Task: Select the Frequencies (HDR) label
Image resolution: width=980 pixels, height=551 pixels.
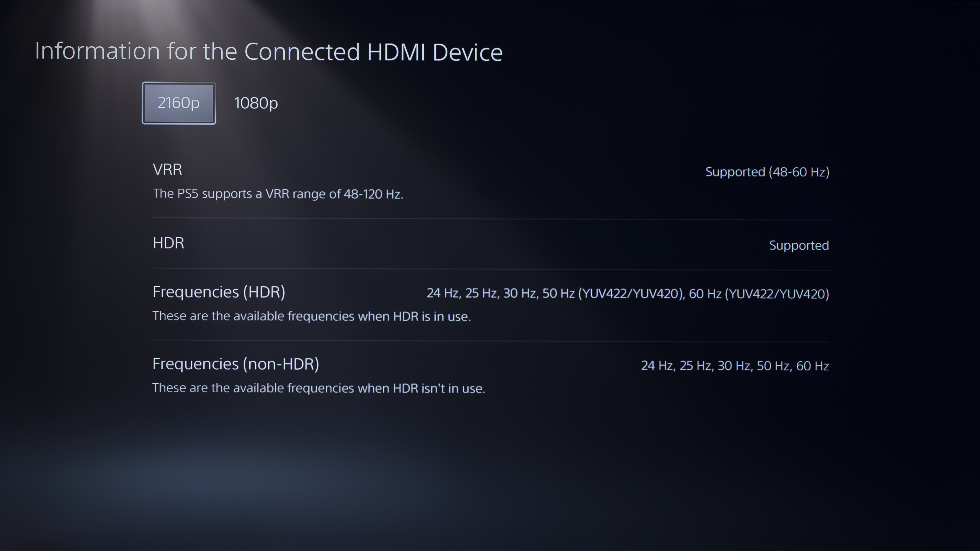Action: point(219,292)
